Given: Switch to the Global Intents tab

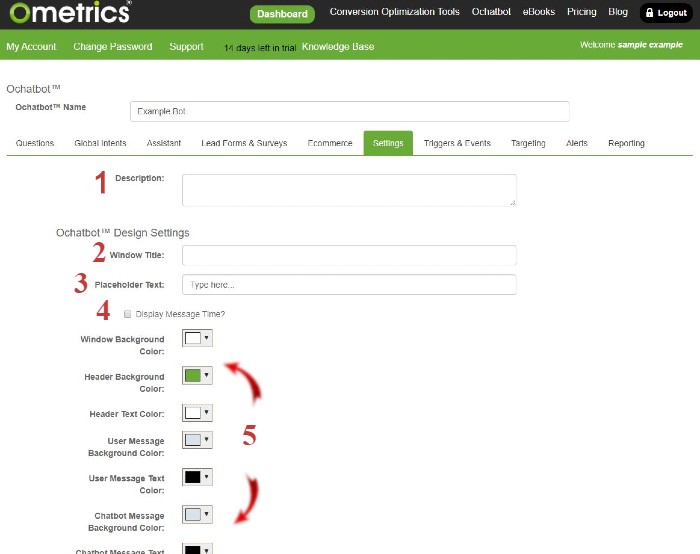Looking at the screenshot, I should click(x=100, y=143).
